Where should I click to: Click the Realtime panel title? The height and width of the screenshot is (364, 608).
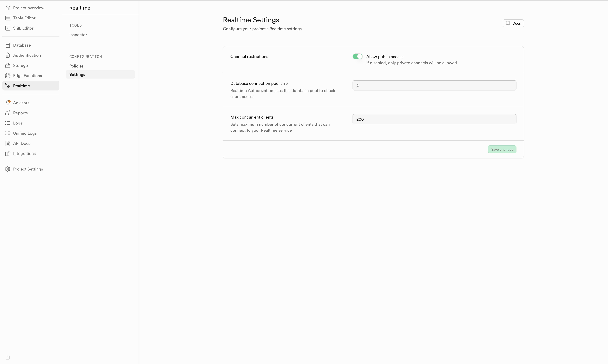tap(80, 8)
